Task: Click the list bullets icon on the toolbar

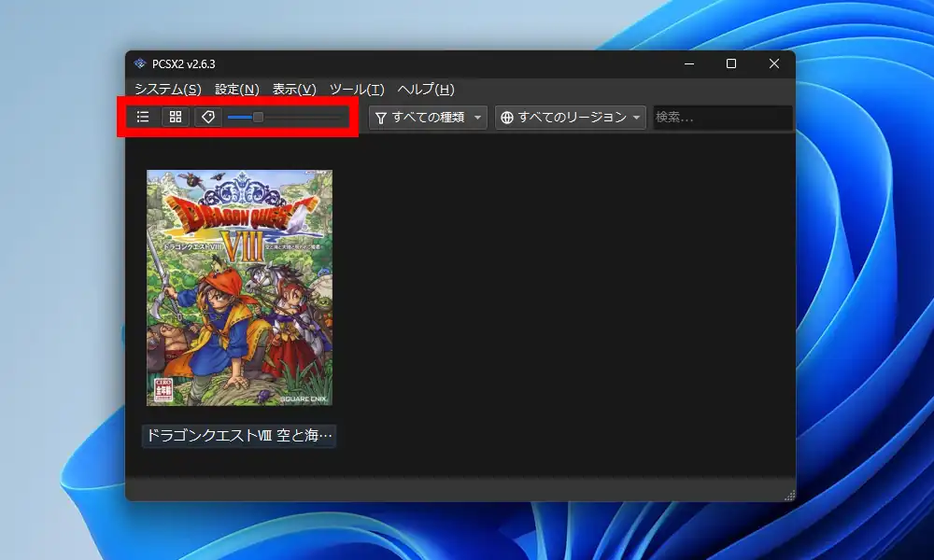Action: click(142, 117)
